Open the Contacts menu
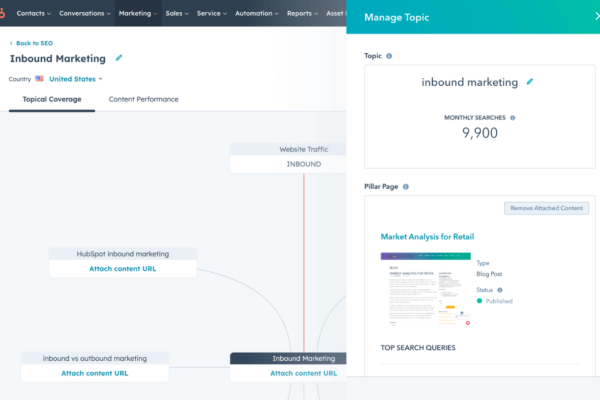The height and width of the screenshot is (400, 600). [33, 13]
